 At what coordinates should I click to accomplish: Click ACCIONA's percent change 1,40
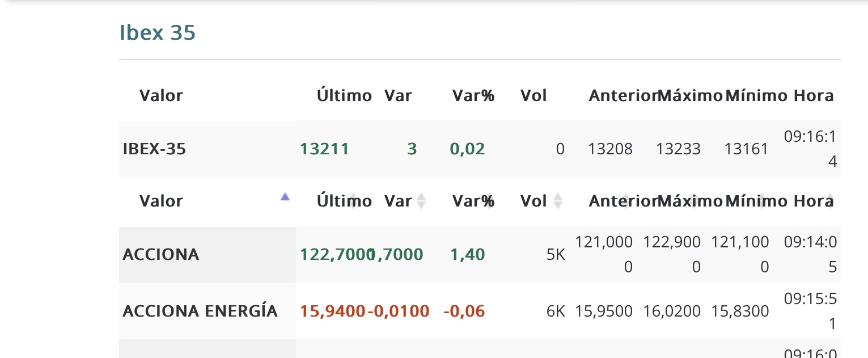click(468, 254)
